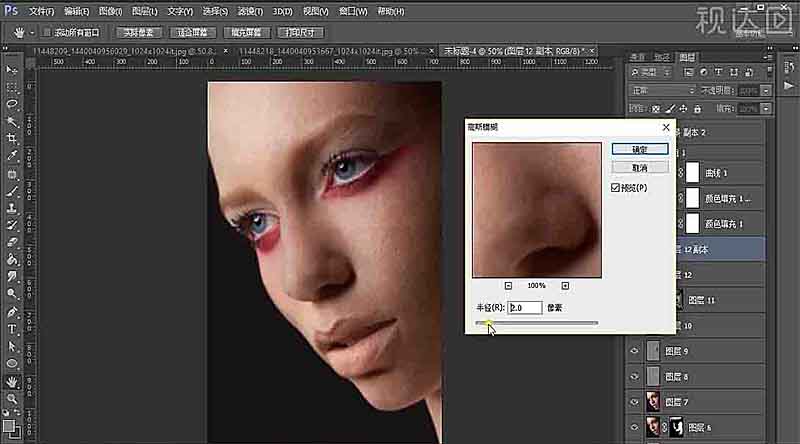The image size is (800, 444).
Task: Select the Zoom tool in toolbox
Action: click(12, 399)
